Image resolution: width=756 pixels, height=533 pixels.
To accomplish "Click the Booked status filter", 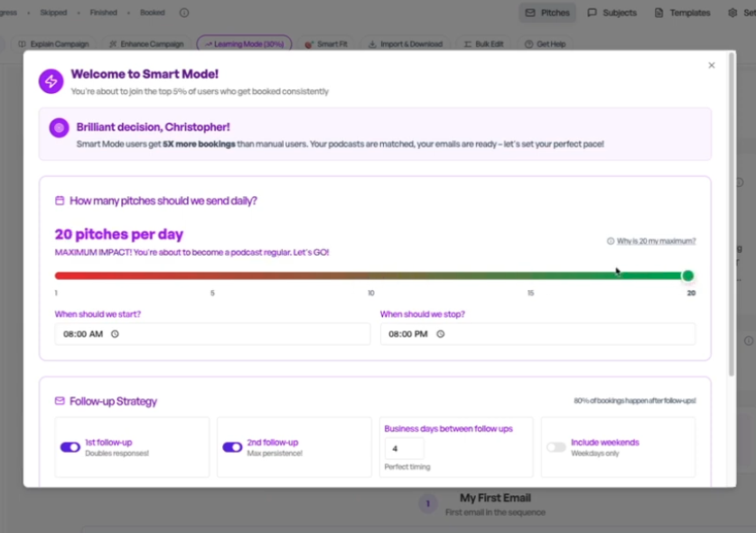I will click(x=153, y=13).
